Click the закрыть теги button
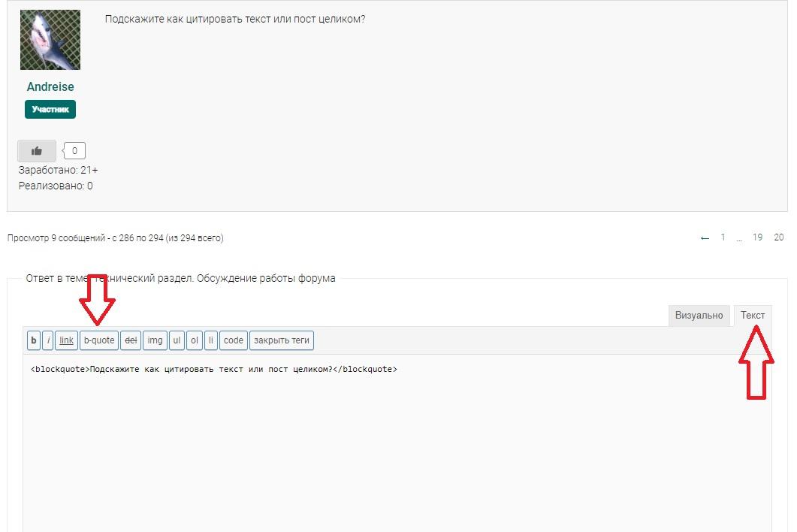This screenshot has height=532, width=797. click(282, 340)
